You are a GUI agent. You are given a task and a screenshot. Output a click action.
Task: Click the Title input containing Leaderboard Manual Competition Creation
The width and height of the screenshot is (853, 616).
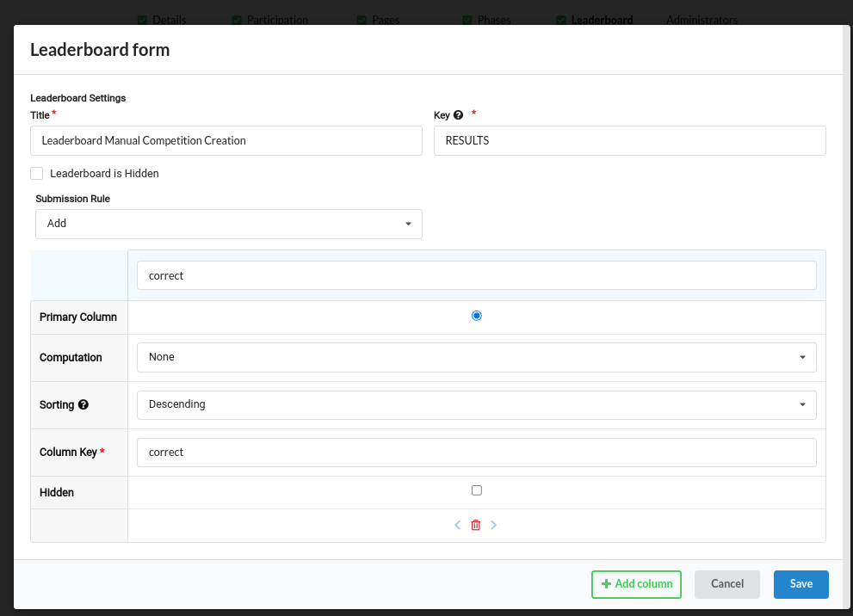[x=226, y=140]
